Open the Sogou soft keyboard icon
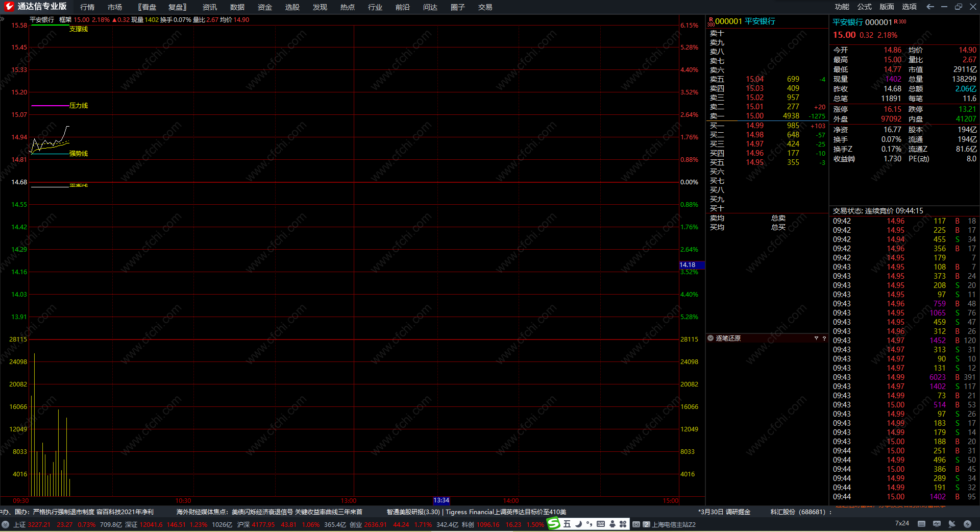 tap(601, 524)
